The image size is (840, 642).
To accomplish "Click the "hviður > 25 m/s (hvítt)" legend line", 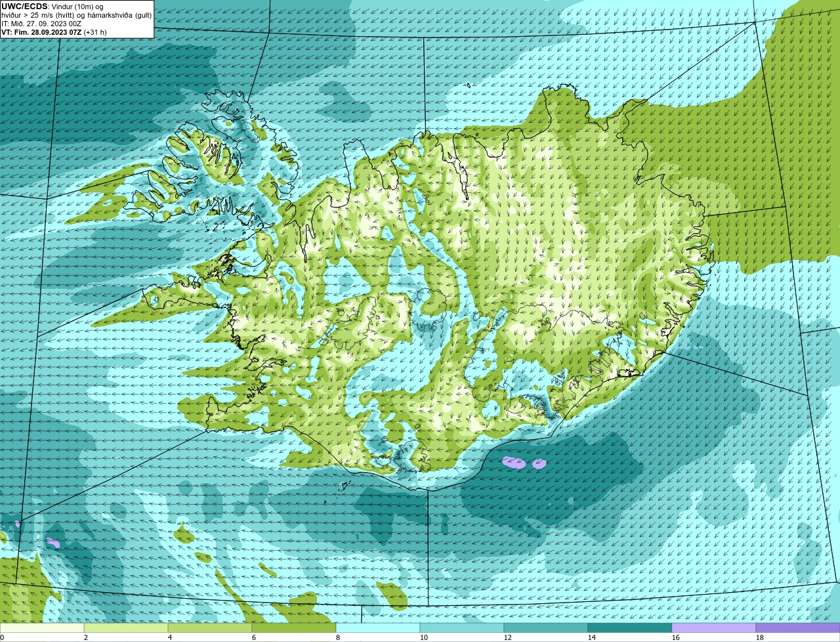I will [x=76, y=15].
